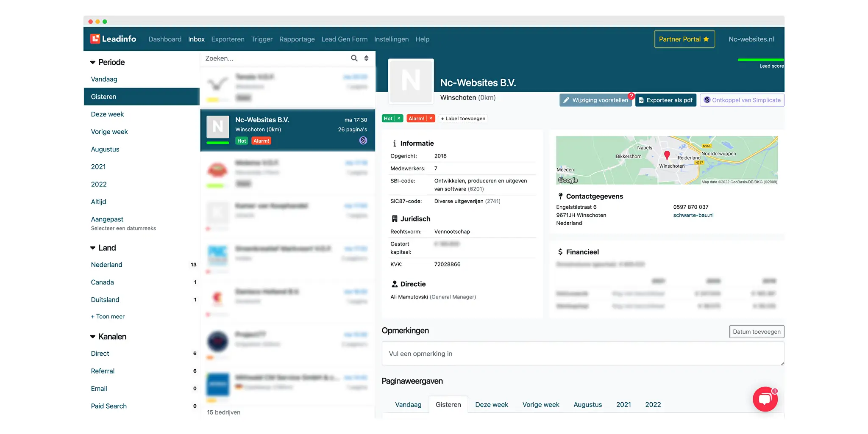The height and width of the screenshot is (434, 868).
Task: Select Altijd period filter
Action: click(98, 202)
